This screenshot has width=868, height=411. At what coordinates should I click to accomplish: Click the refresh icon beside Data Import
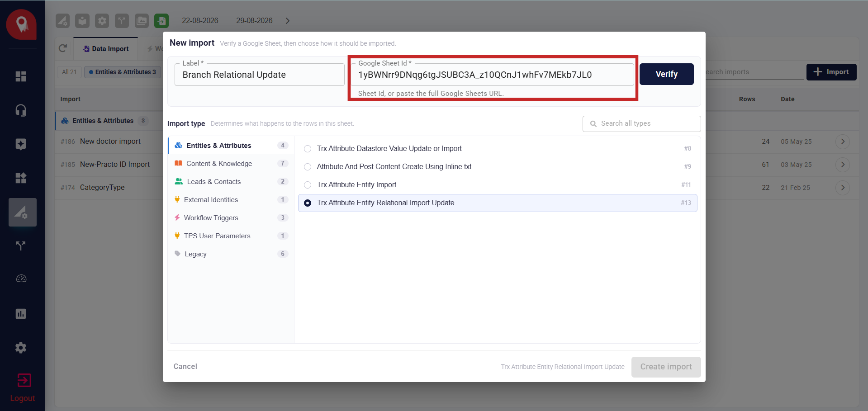tap(63, 48)
